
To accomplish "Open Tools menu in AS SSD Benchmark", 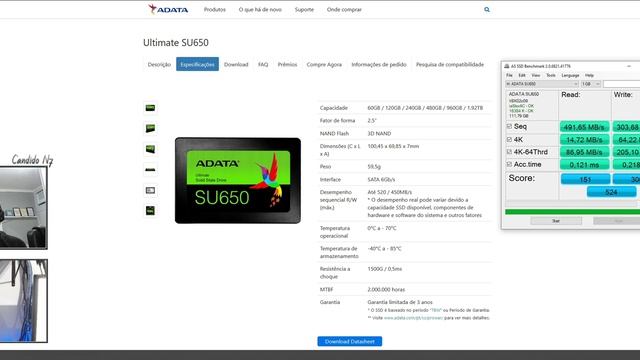I will coord(551,76).
